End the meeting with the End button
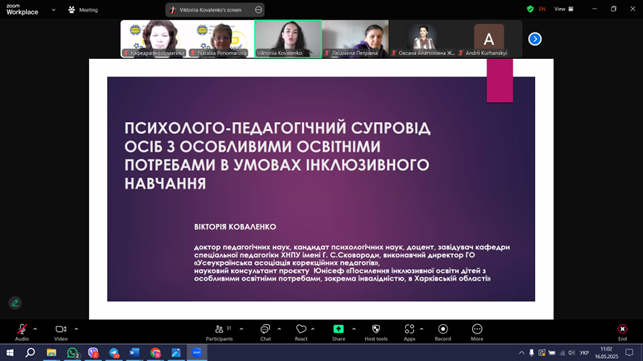This screenshot has width=643, height=361. pos(622,332)
